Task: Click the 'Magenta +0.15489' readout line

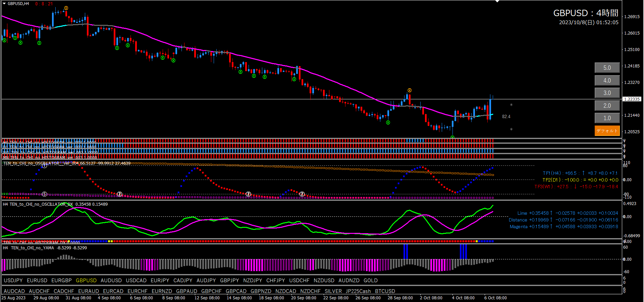Action: (x=564, y=226)
